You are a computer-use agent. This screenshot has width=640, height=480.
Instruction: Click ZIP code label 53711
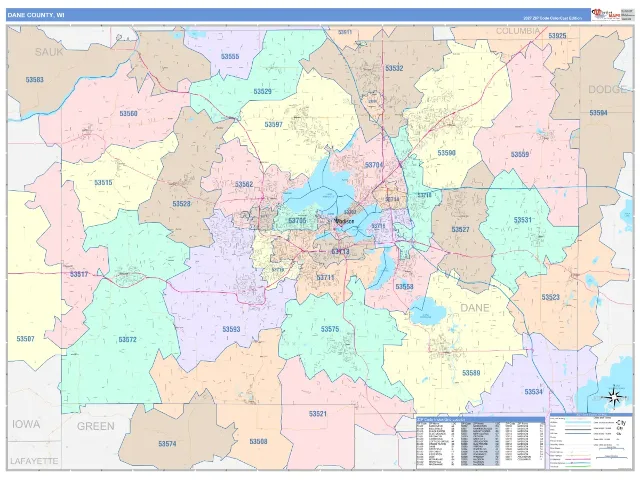click(x=325, y=278)
